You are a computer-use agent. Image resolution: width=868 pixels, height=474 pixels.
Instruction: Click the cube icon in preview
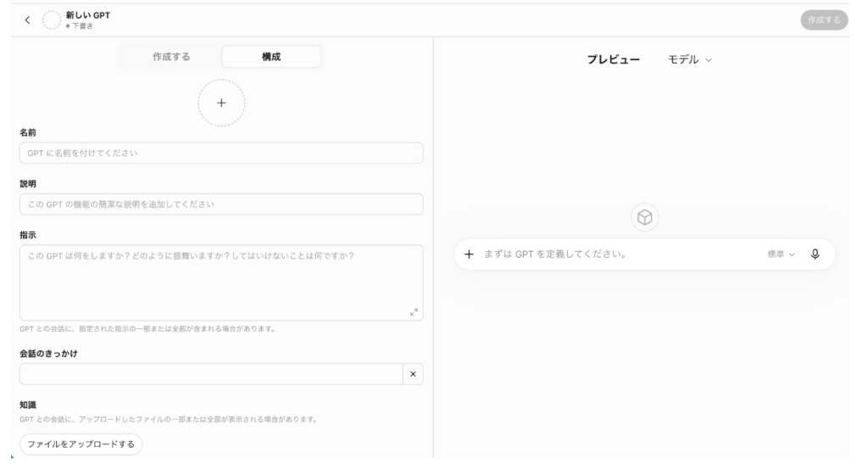[645, 217]
